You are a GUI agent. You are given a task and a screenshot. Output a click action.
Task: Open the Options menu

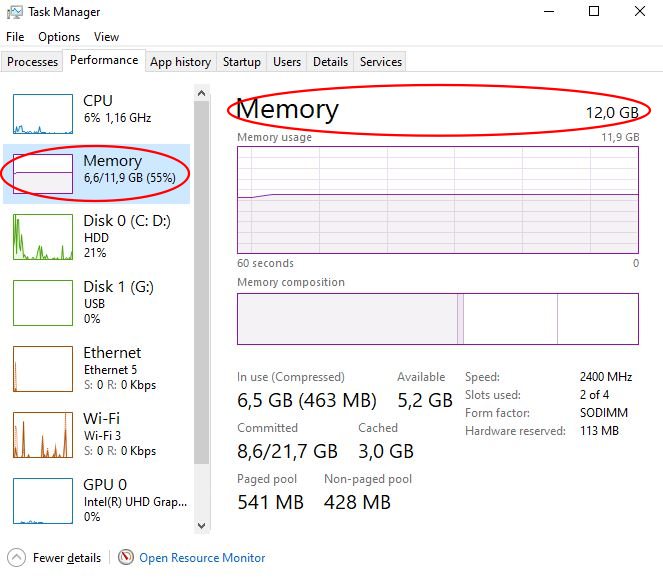59,37
